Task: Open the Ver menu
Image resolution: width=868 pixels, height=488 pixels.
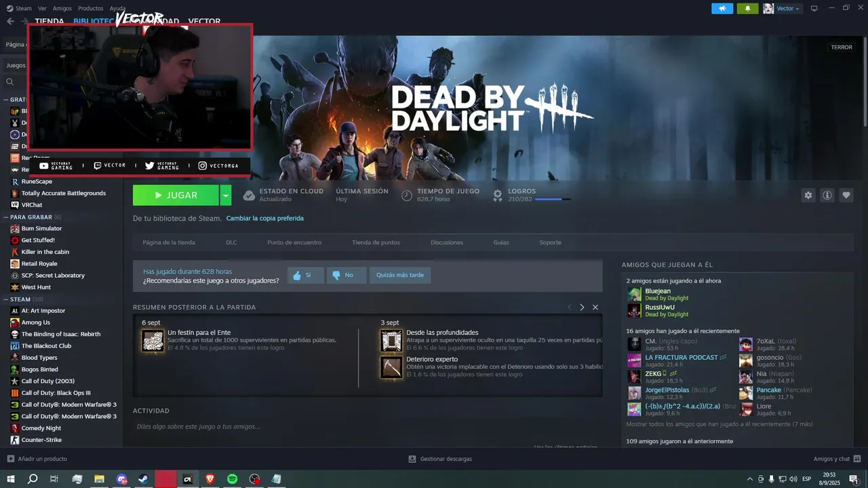Action: pyautogui.click(x=42, y=8)
